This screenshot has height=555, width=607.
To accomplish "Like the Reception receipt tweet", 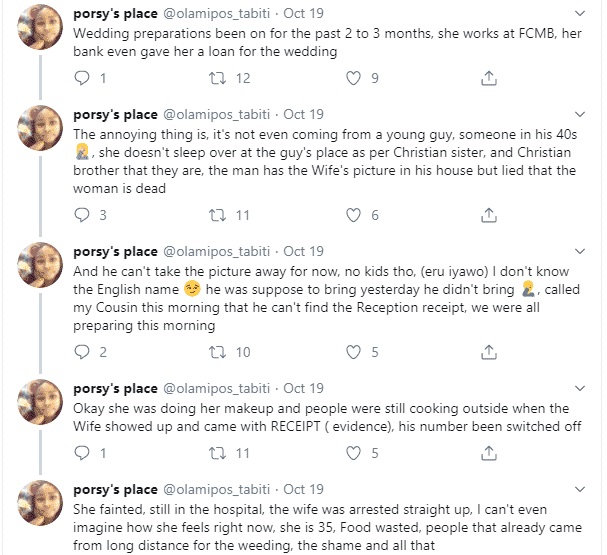I will tap(353, 352).
